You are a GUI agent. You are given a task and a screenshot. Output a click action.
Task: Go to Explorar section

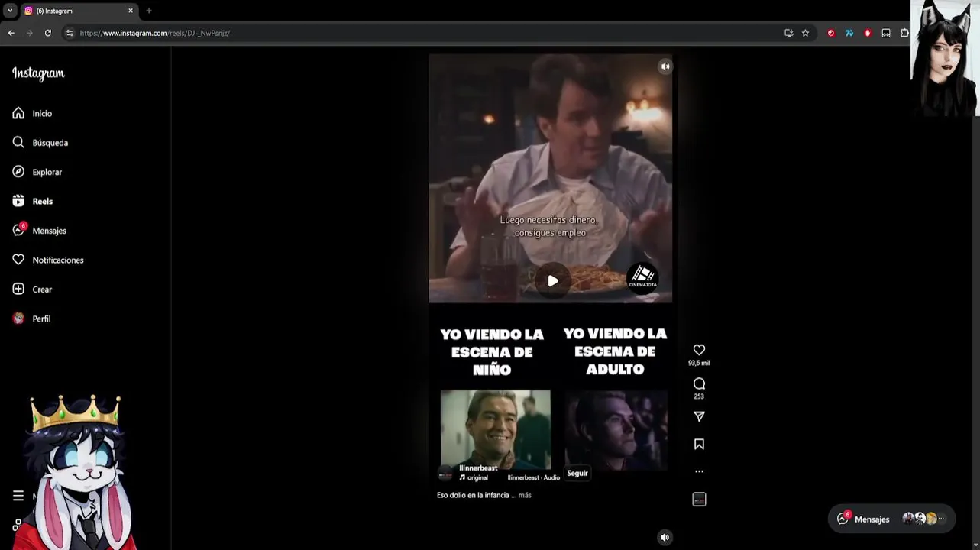(x=37, y=172)
